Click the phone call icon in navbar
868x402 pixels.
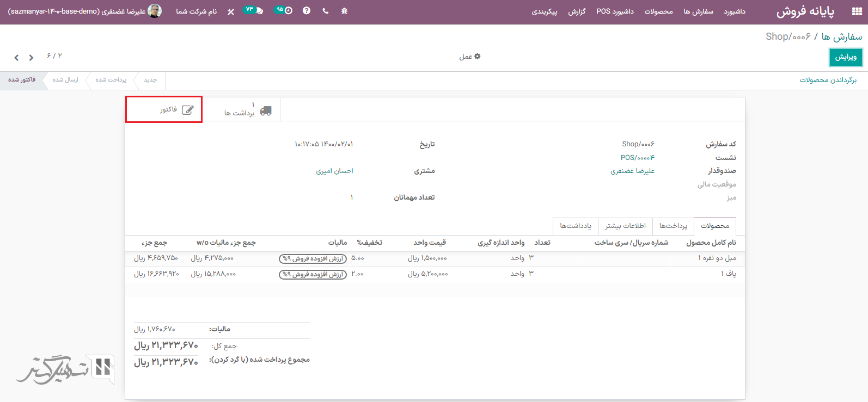(x=326, y=11)
